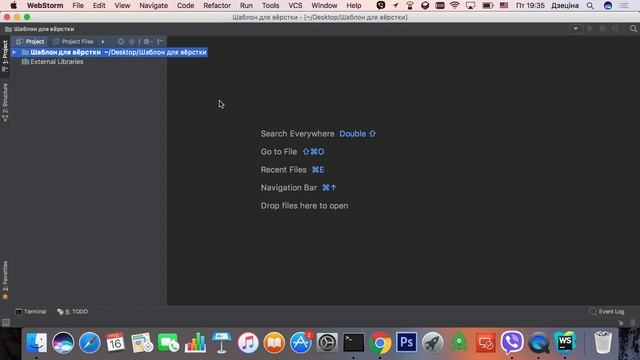Screen dimensions: 640x360
Task: Open Photoshop from the Dock
Action: 406,342
